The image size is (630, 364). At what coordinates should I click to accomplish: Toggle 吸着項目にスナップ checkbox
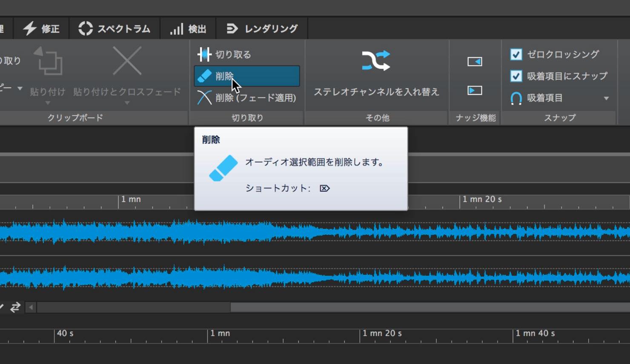(x=516, y=76)
